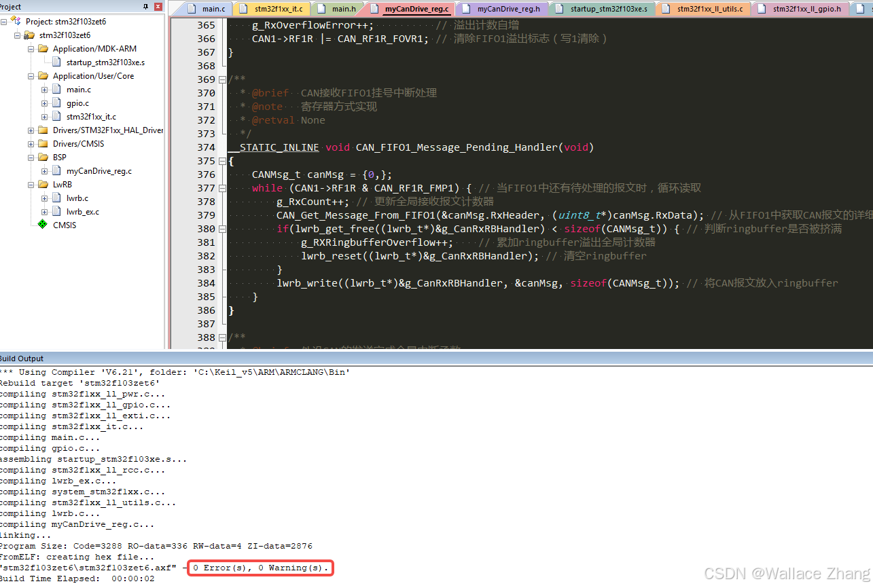Click 'Build Time Elapsed: 00:00:02' line
This screenshot has height=588, width=873.
tap(77, 578)
